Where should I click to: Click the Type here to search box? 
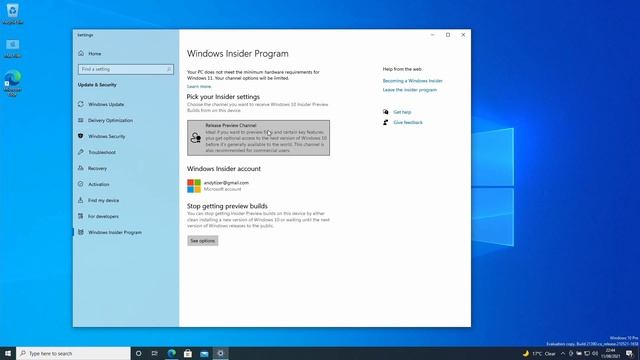point(73,353)
